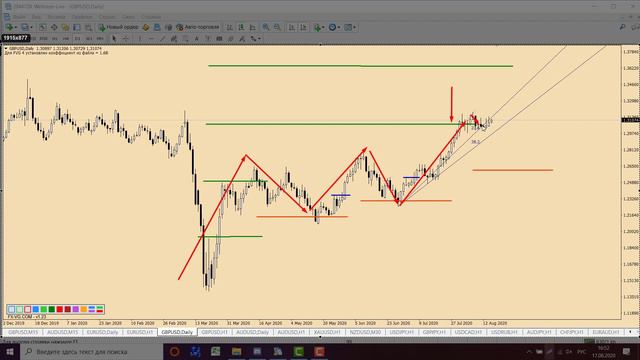Viewport: 640px width, 360px height.
Task: Click the chart tabs scroll arrow
Action: tap(630, 332)
